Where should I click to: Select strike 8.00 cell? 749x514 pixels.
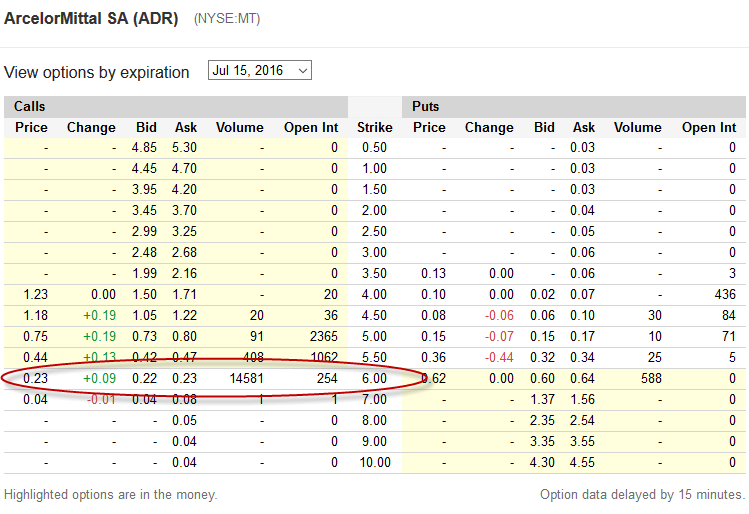(374, 421)
